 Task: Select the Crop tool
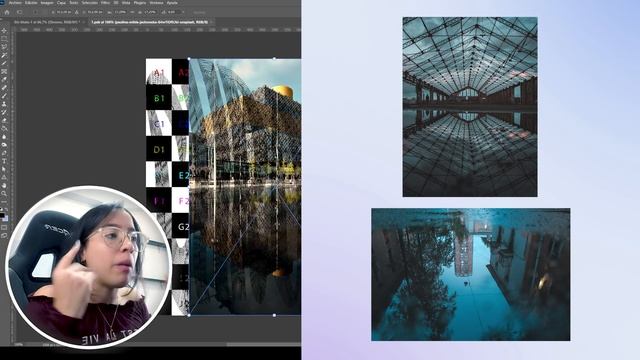(x=4, y=63)
